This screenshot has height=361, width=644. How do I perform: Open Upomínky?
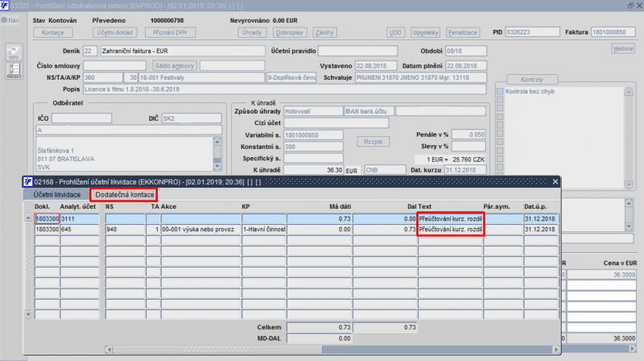pos(426,32)
